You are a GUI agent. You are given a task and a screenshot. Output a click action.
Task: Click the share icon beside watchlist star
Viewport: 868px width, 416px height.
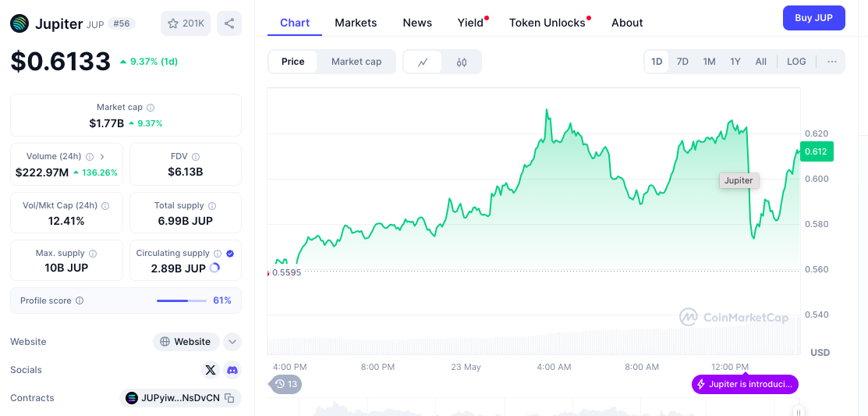pyautogui.click(x=229, y=23)
